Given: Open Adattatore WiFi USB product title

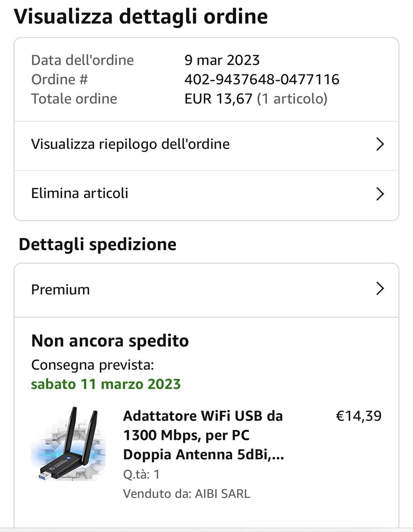Looking at the screenshot, I should [x=203, y=435].
